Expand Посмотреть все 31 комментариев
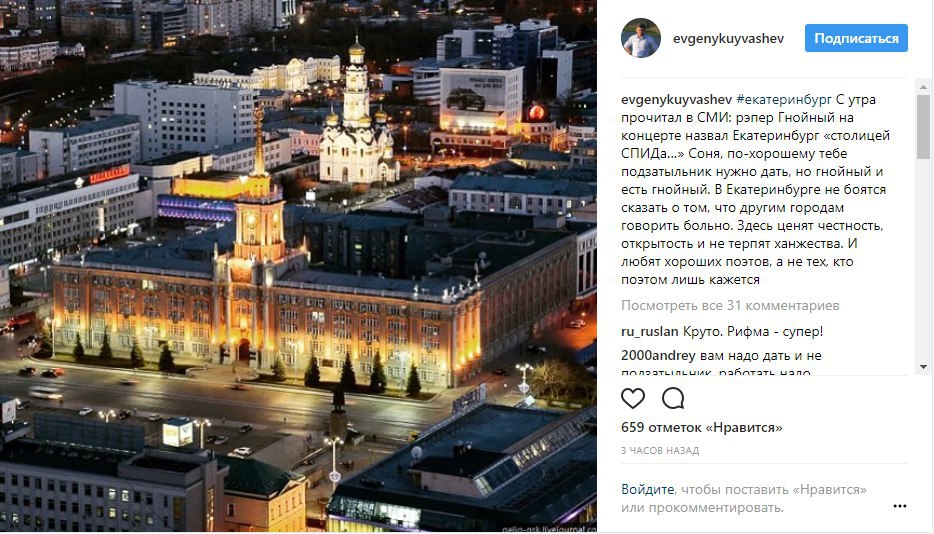This screenshot has width=934, height=534. coord(730,306)
